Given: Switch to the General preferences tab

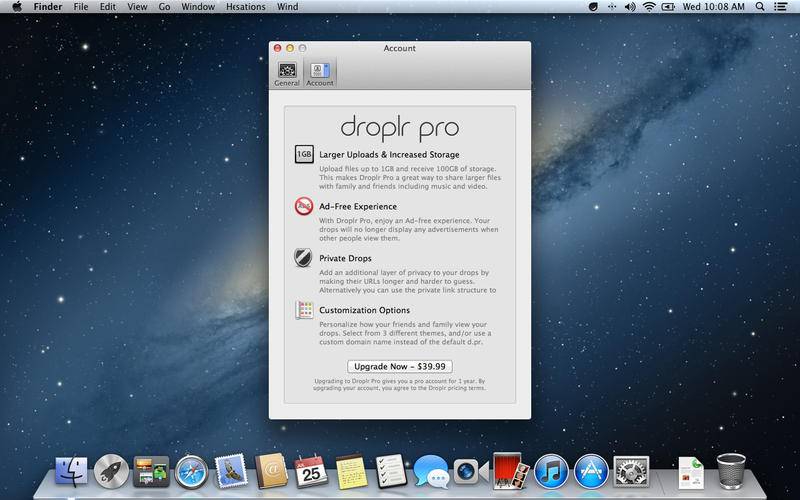Looking at the screenshot, I should click(287, 73).
